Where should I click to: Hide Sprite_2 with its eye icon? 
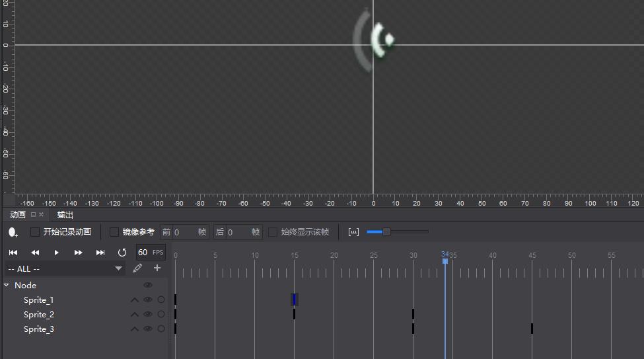[148, 314]
